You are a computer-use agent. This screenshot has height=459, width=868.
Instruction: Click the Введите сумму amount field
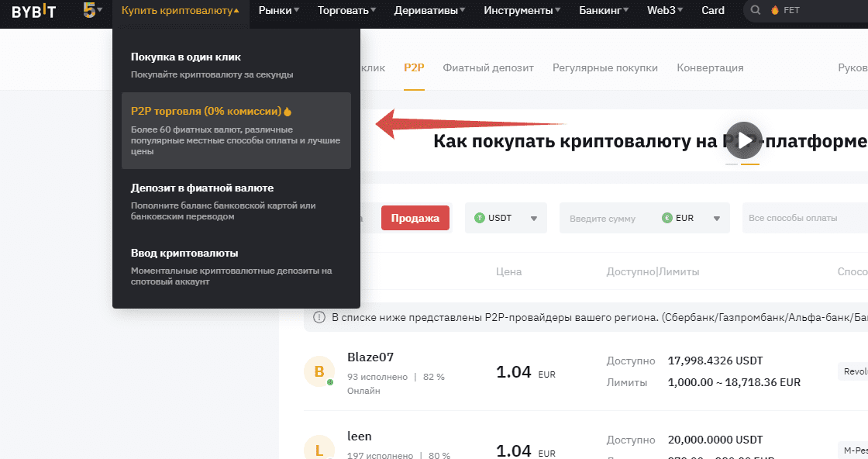tap(602, 218)
